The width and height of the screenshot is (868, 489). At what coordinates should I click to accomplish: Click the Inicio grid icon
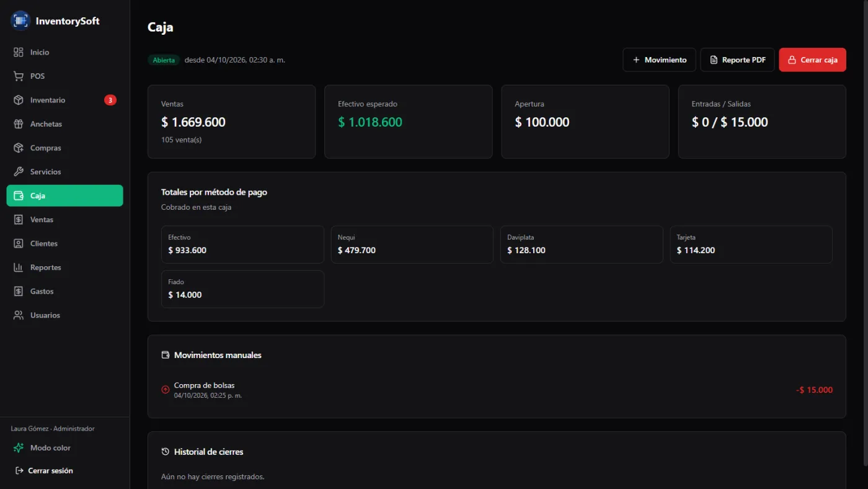(19, 52)
